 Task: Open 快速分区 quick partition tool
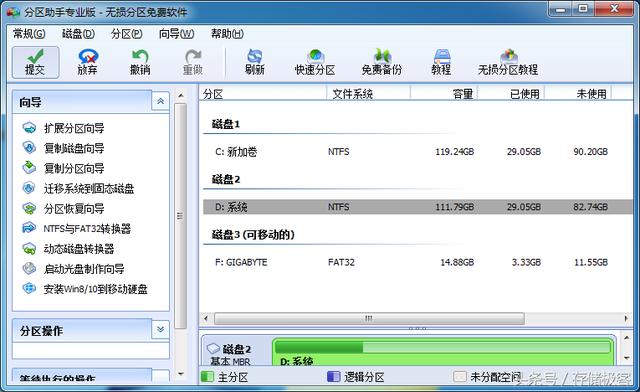pos(315,62)
